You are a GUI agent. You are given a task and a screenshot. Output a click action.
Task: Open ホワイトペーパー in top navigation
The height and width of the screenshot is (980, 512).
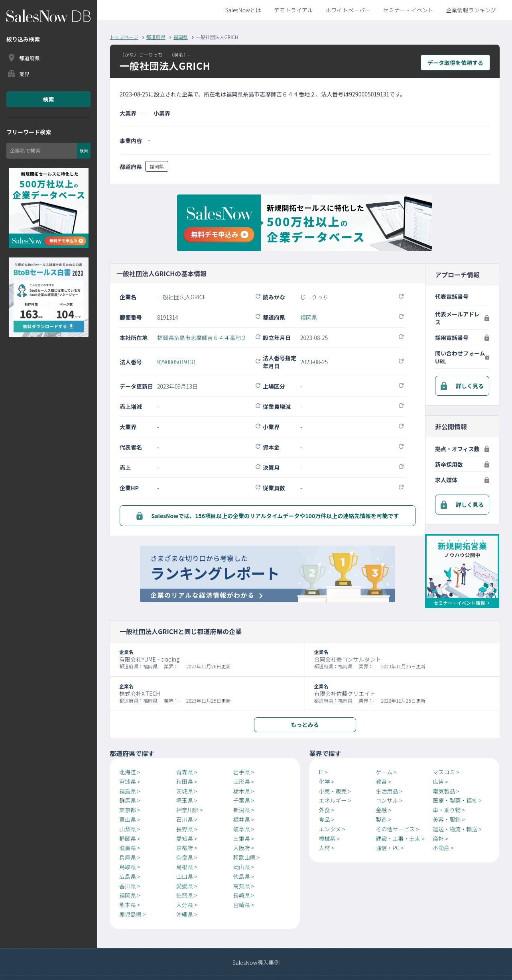[x=348, y=10]
